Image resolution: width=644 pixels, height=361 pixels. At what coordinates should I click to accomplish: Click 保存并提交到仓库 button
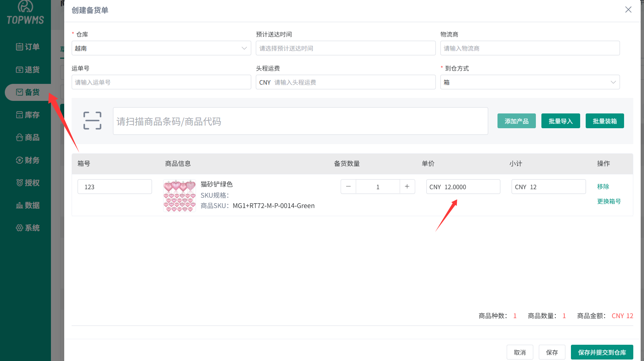point(602,352)
